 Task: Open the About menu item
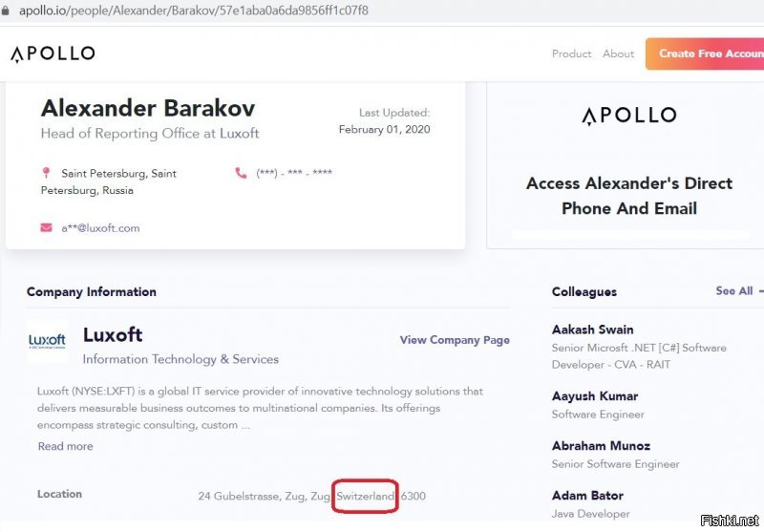[618, 53]
